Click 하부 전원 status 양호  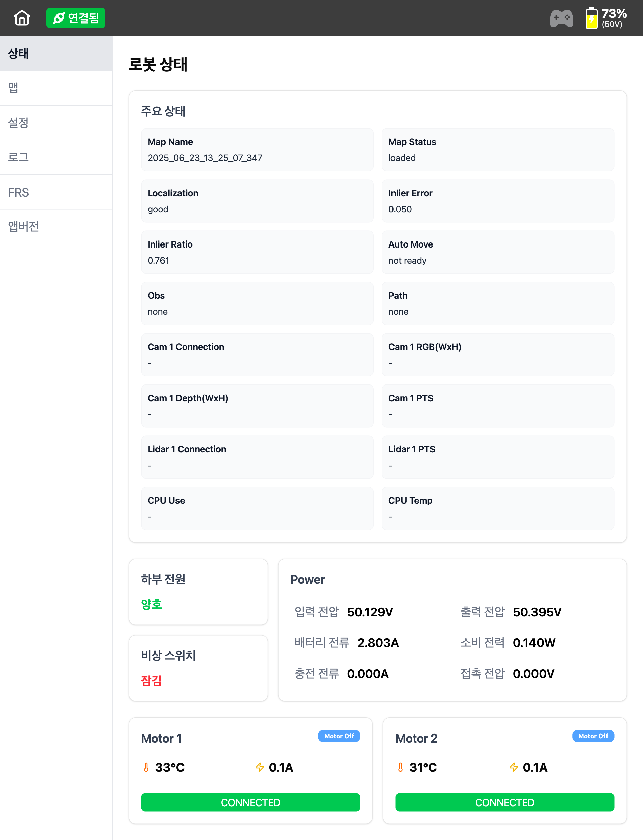[152, 604]
